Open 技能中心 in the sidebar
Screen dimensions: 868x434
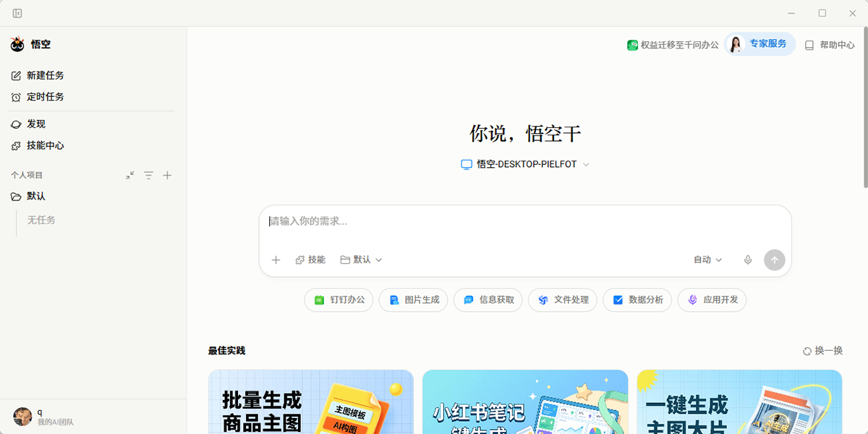coord(38,145)
